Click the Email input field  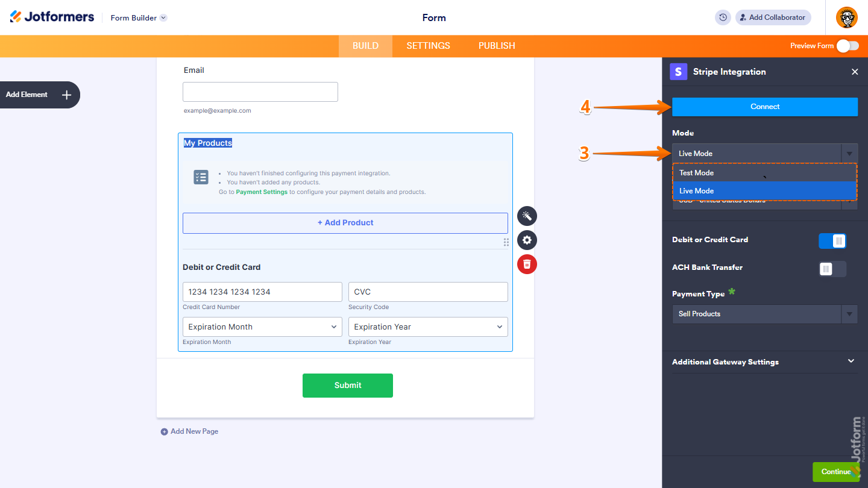tap(260, 92)
